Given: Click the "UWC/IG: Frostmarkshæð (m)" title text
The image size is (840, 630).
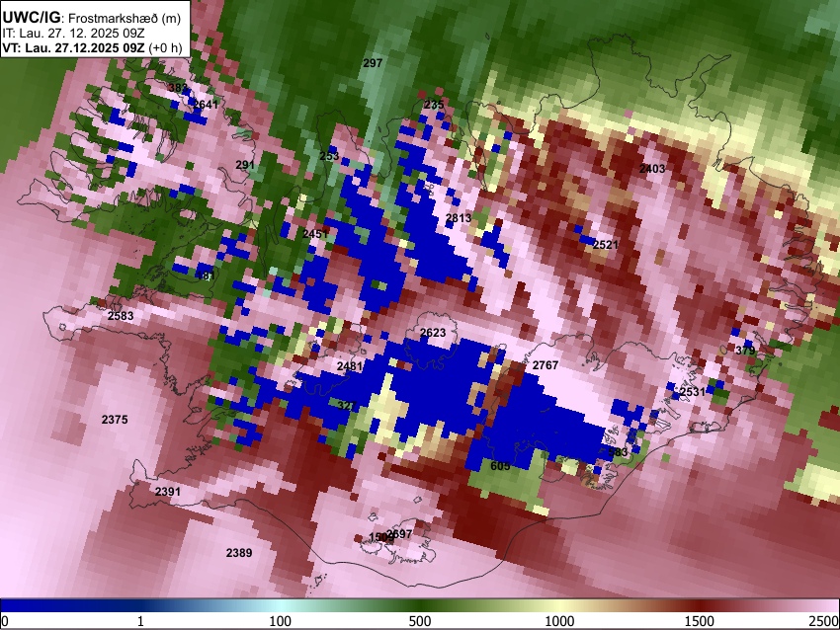Looking at the screenshot, I should (92, 18).
